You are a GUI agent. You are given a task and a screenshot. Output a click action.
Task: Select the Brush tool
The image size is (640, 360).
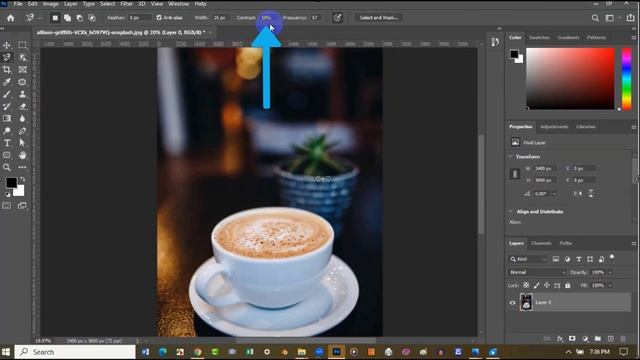(x=7, y=94)
